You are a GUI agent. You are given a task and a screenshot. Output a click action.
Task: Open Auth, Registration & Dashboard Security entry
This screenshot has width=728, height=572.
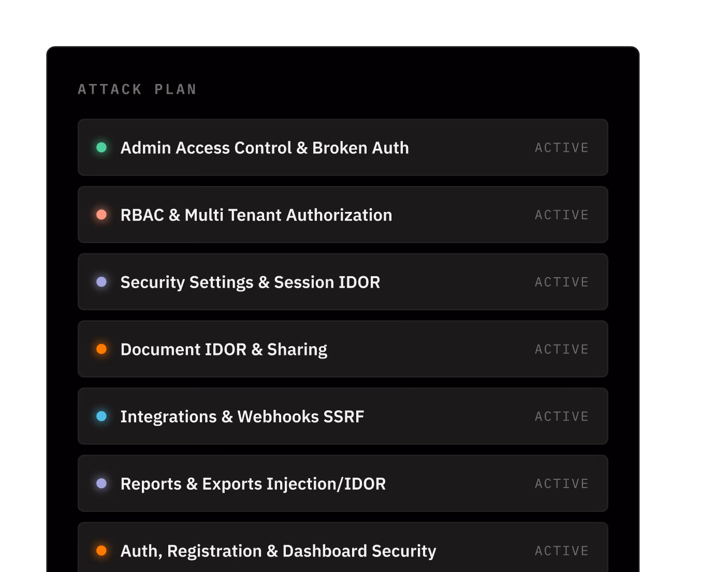[x=343, y=548]
